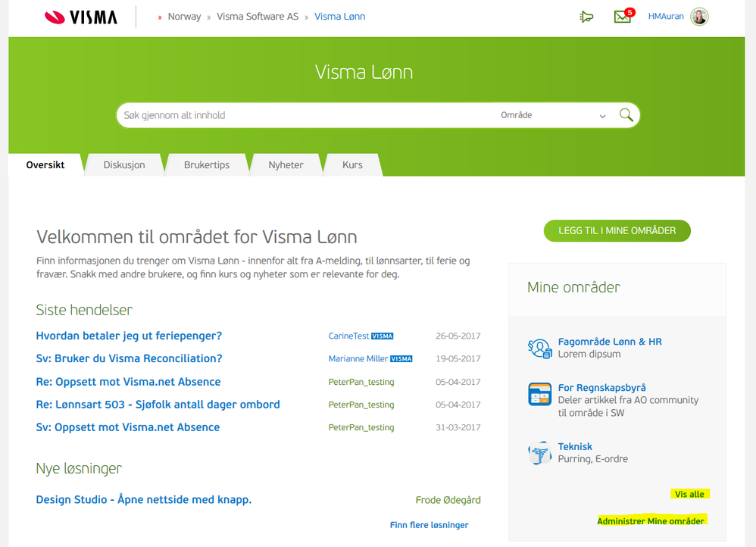Click author Frode Ødegård
This screenshot has height=547, width=756.
click(448, 500)
